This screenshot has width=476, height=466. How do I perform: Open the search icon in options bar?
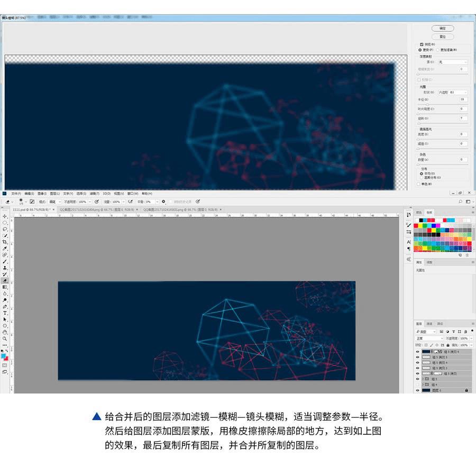pyautogui.click(x=460, y=202)
